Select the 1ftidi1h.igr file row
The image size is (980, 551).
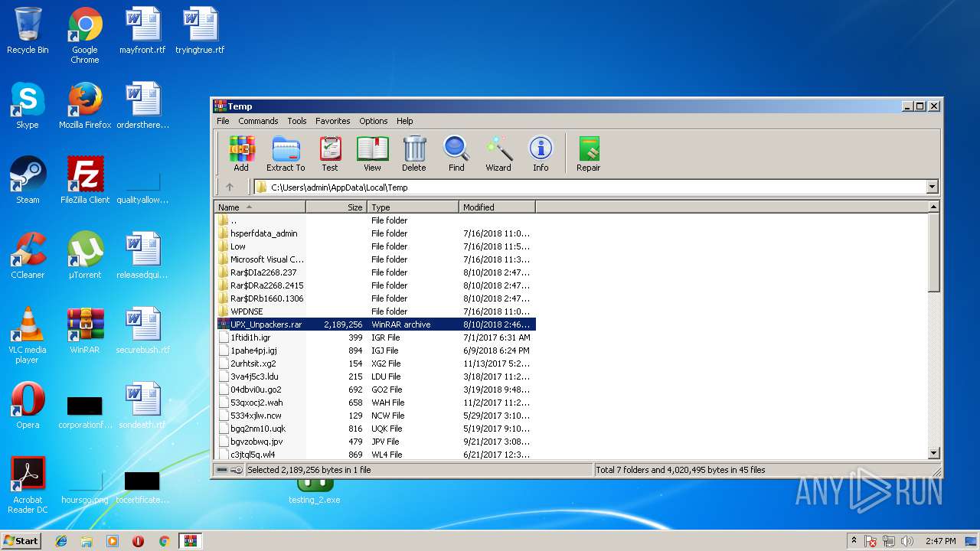click(375, 337)
